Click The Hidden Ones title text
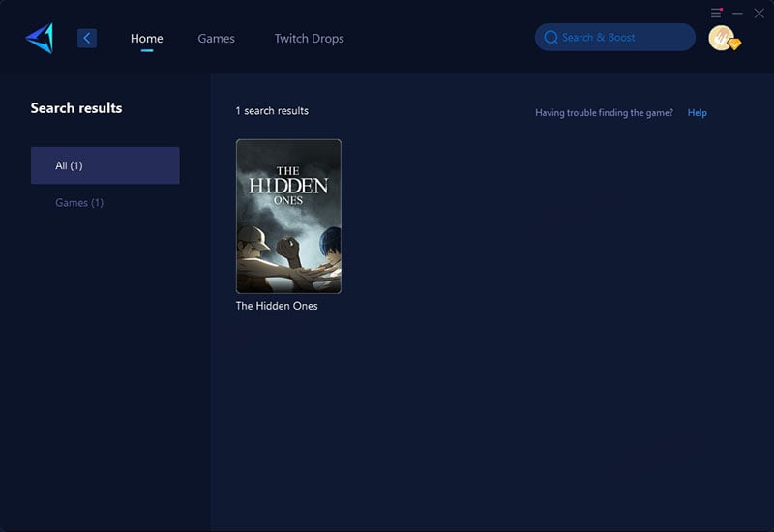This screenshot has height=532, width=774. 277,306
